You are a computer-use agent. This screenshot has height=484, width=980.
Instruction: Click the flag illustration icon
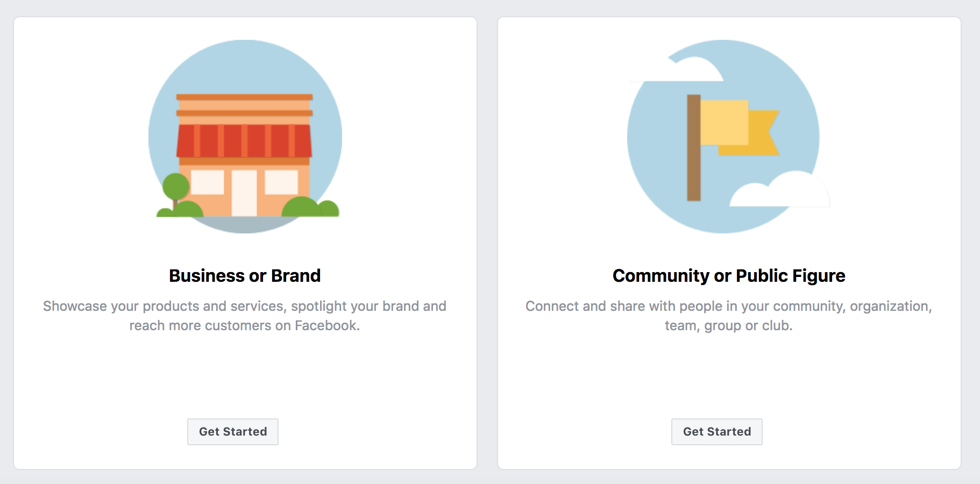(x=723, y=137)
